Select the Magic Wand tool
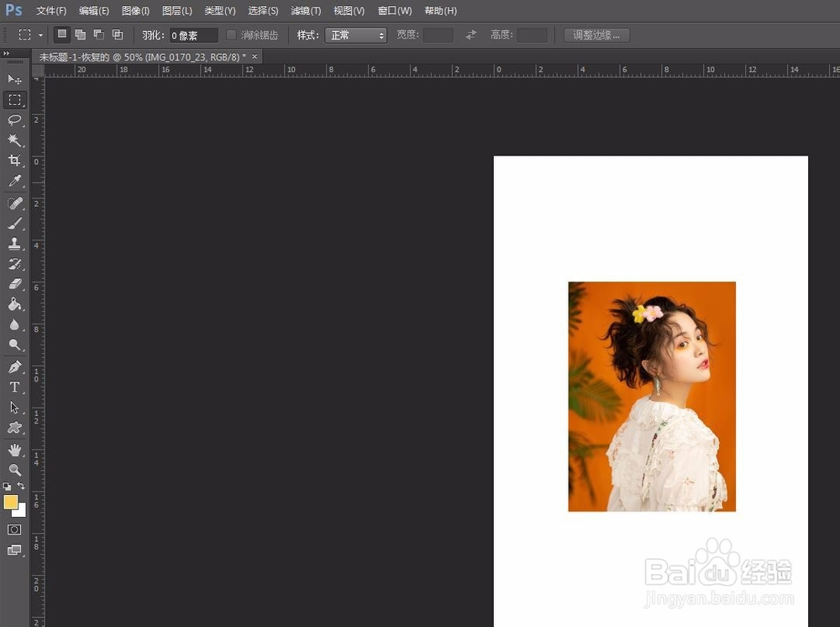 pos(14,140)
